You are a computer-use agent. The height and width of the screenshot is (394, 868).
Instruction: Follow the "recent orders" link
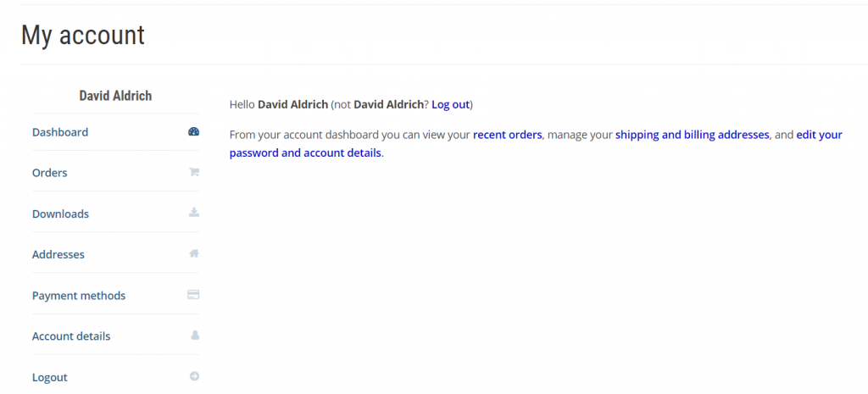pos(508,135)
